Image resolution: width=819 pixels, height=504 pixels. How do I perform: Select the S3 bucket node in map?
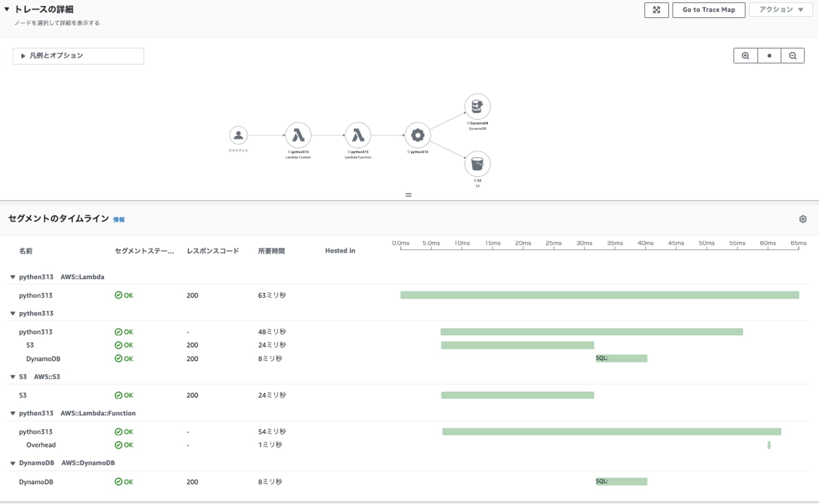point(477,164)
